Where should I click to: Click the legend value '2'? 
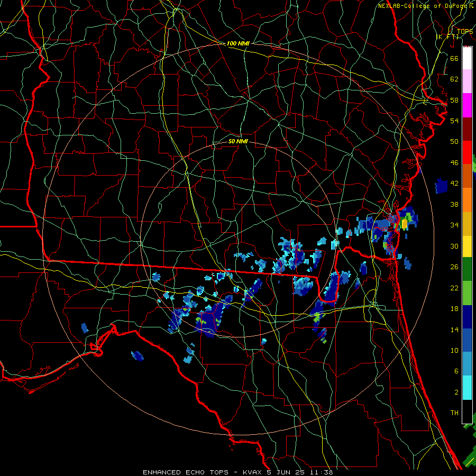(x=456, y=392)
